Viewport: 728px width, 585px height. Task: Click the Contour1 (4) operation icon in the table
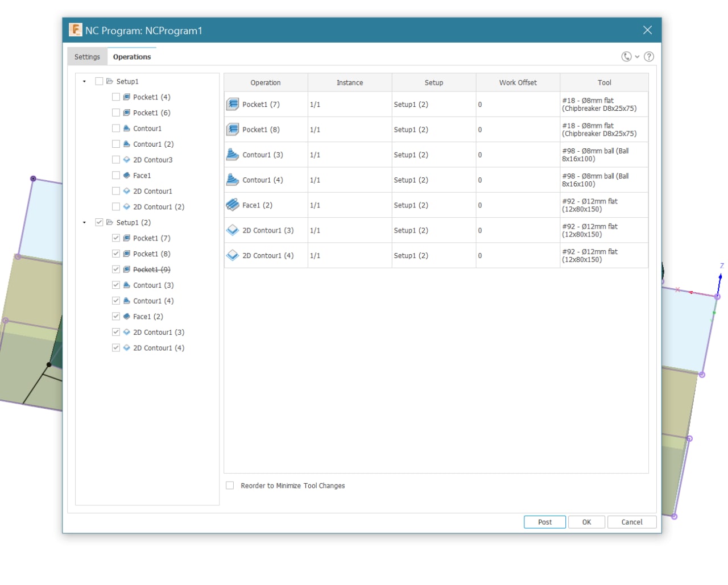pos(233,180)
